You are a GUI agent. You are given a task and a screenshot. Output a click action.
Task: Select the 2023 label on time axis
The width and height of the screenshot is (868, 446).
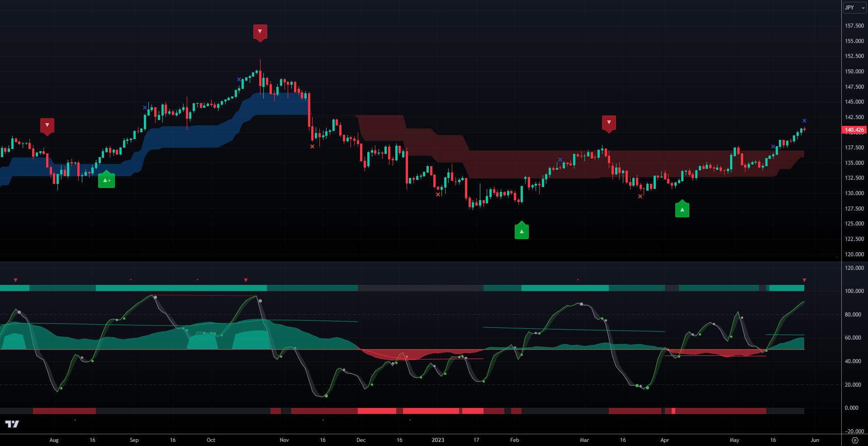(437, 440)
